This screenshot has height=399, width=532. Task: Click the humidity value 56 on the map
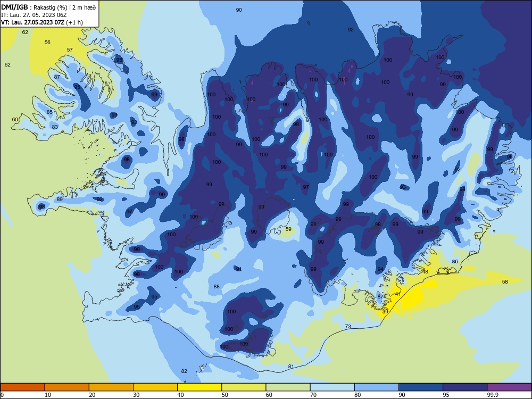click(x=47, y=42)
